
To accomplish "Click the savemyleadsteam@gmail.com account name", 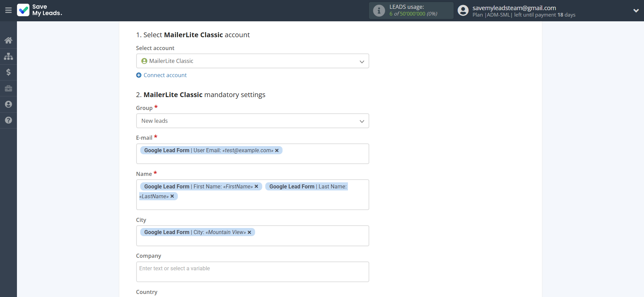I will point(514,8).
